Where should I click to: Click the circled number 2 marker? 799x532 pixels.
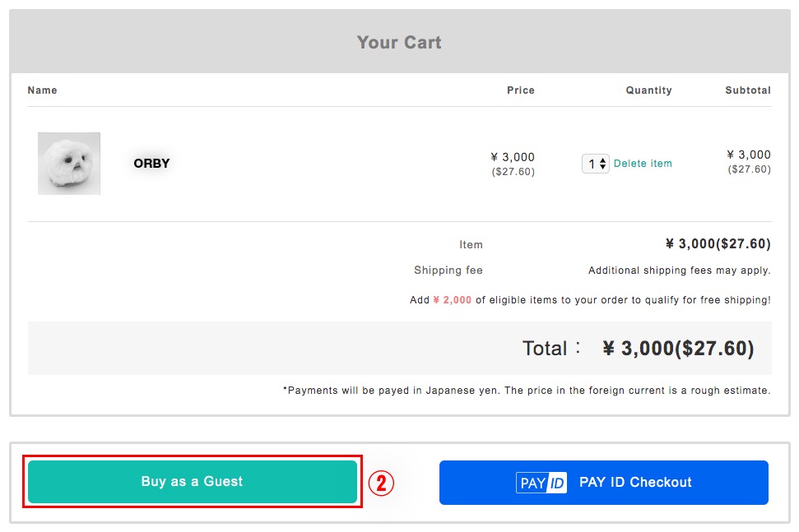[x=381, y=483]
